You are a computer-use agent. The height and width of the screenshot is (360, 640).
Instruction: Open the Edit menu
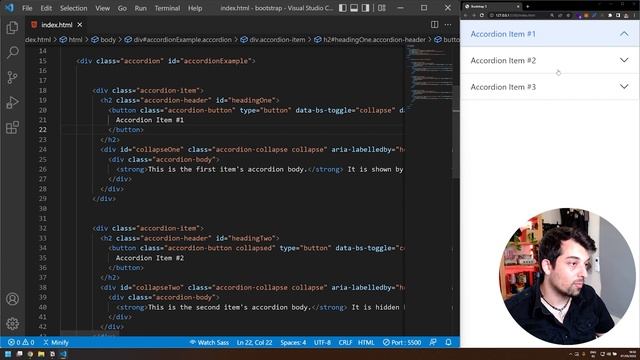pos(46,8)
